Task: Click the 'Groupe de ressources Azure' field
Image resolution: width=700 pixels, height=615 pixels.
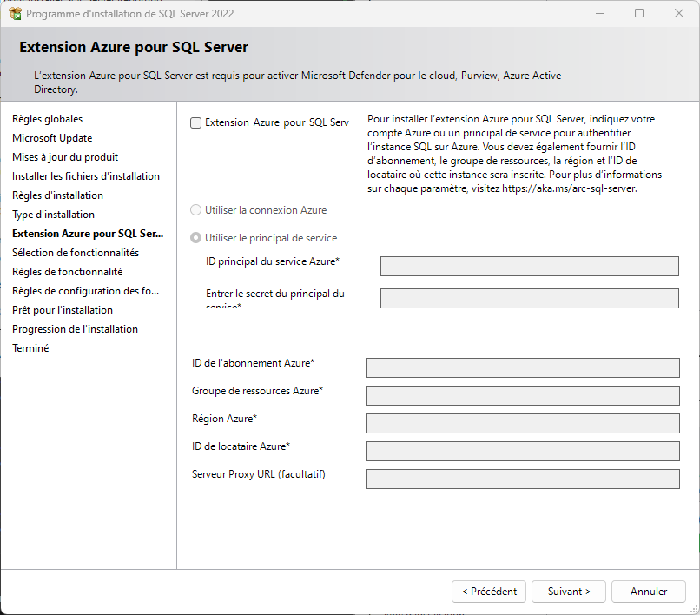Action: point(522,395)
